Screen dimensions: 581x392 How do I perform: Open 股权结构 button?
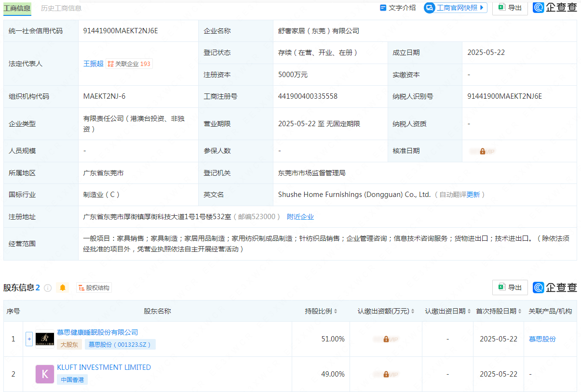tap(94, 288)
